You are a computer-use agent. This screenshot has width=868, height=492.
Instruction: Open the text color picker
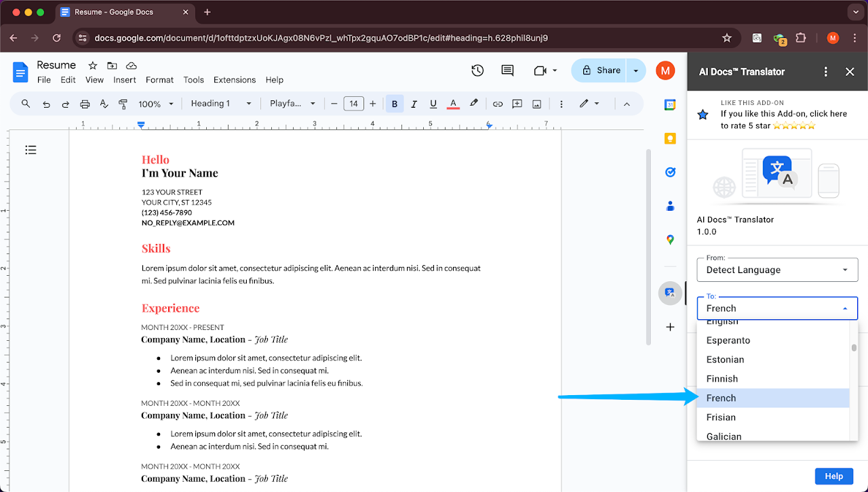point(453,104)
